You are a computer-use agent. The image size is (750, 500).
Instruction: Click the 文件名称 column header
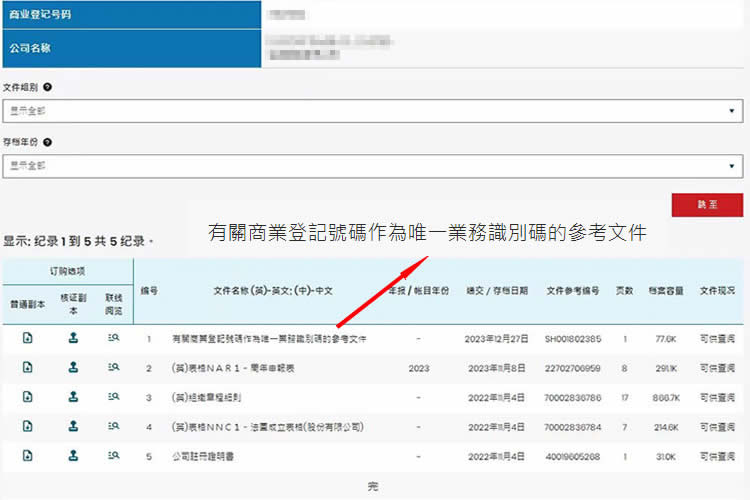(273, 291)
